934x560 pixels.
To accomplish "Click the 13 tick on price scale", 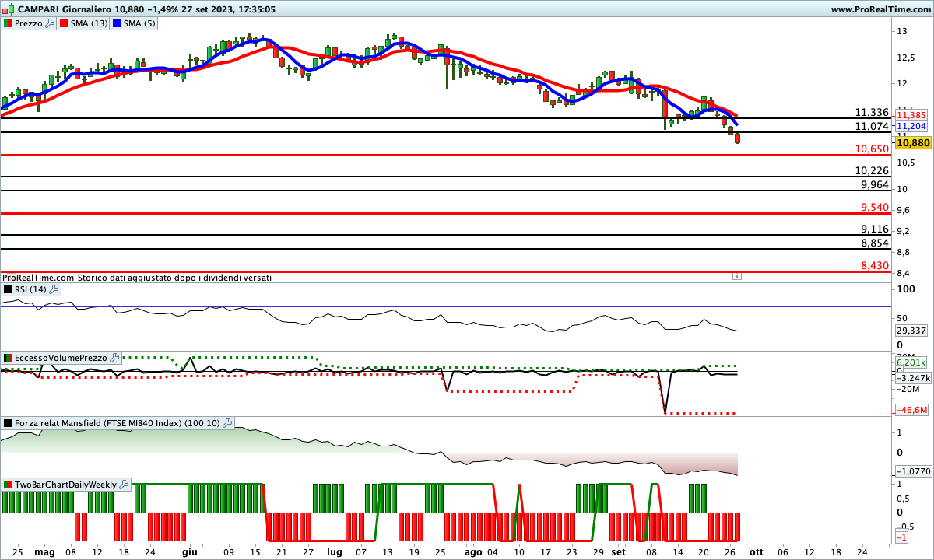I will coord(902,31).
